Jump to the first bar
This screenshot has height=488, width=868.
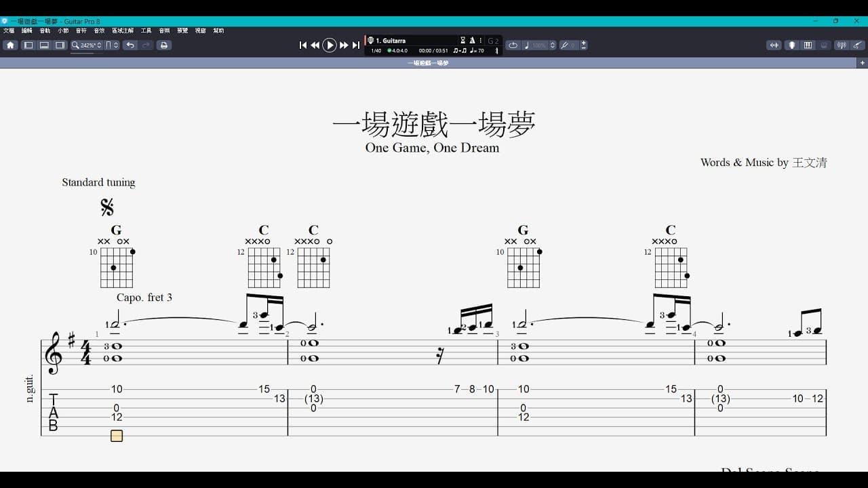[303, 45]
